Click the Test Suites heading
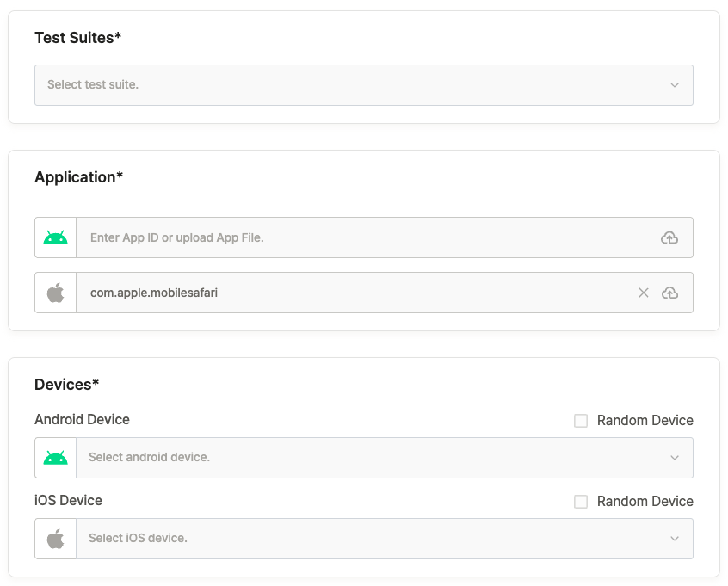 tap(78, 38)
